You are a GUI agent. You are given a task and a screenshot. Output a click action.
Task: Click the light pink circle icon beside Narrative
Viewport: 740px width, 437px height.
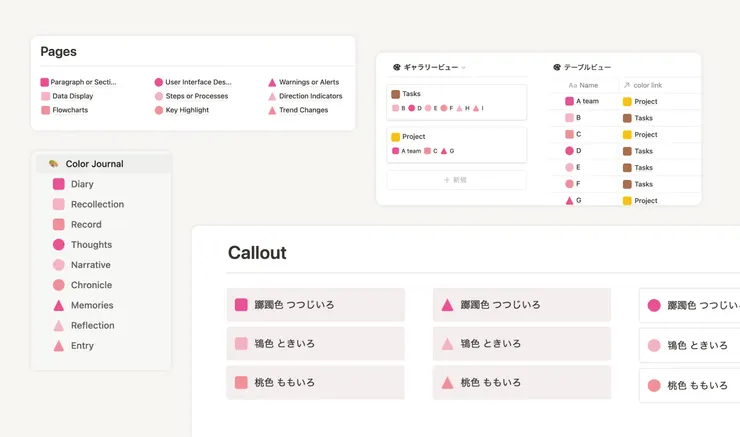tap(59, 265)
